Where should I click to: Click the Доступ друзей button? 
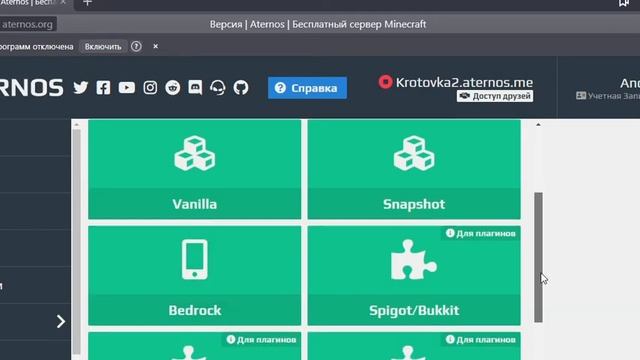click(495, 96)
